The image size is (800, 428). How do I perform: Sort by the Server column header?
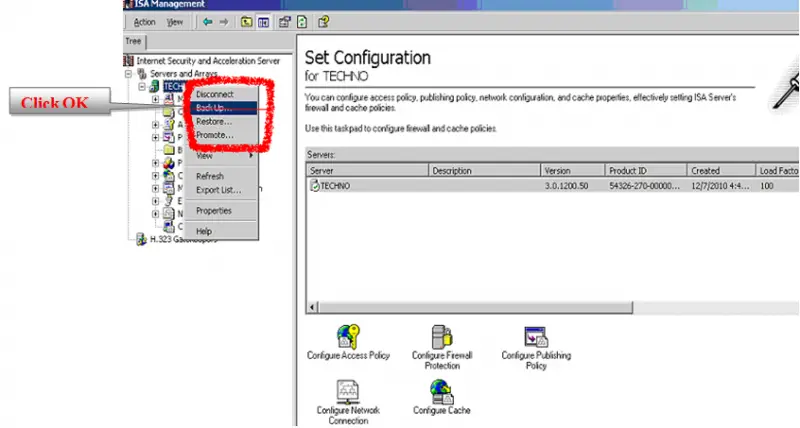click(x=367, y=171)
